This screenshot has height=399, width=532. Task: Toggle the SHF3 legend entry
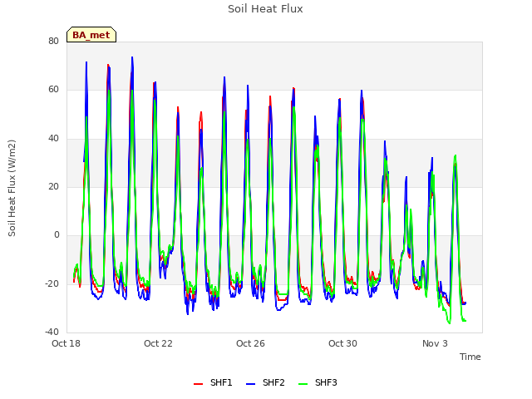pos(318,382)
